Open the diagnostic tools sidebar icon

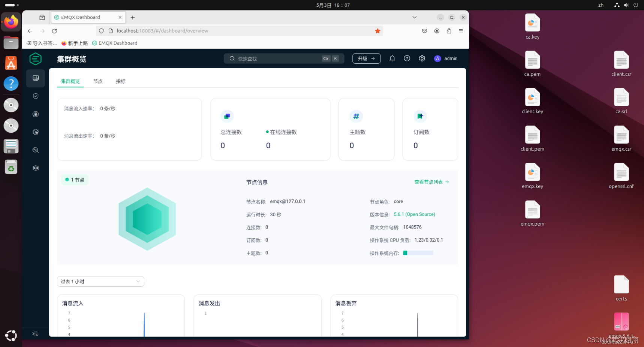point(36,150)
